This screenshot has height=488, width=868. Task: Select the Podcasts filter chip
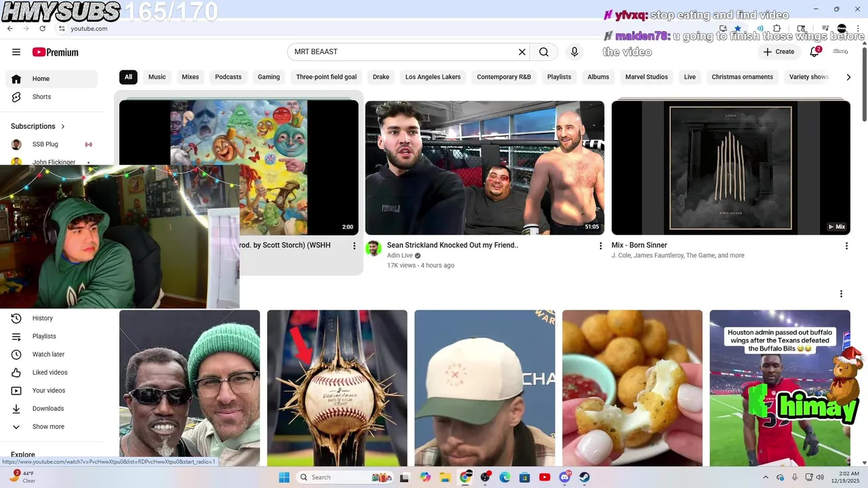[x=229, y=77]
